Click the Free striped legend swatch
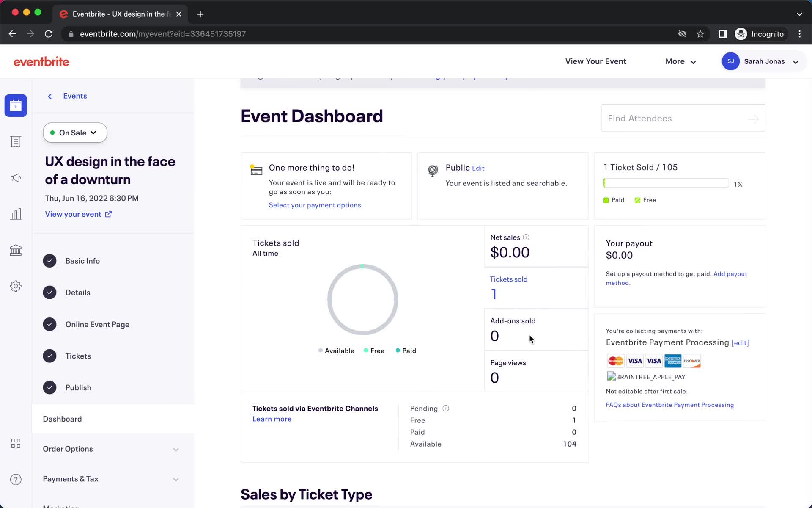The height and width of the screenshot is (508, 812). [637, 200]
